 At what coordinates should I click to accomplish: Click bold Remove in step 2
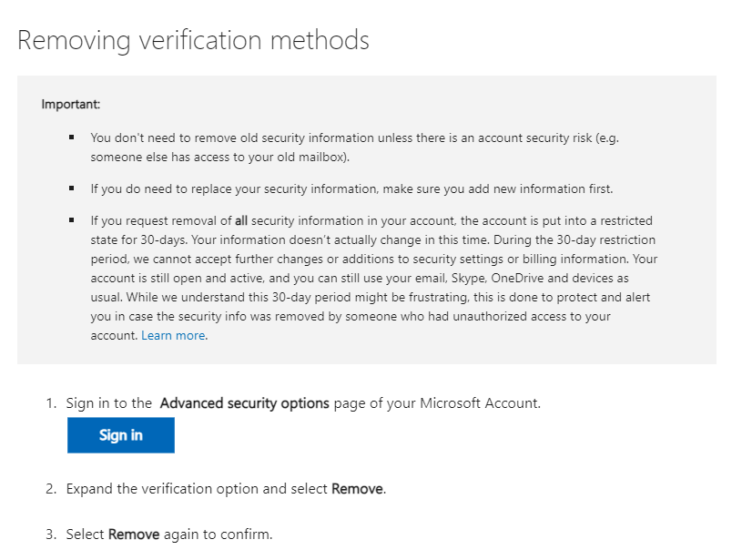pos(357,488)
